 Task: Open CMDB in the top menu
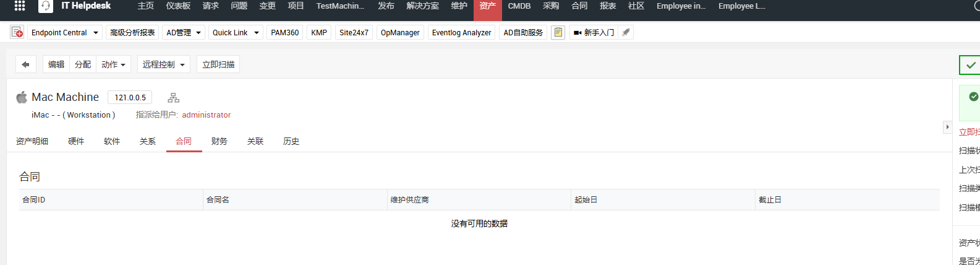coord(519,6)
